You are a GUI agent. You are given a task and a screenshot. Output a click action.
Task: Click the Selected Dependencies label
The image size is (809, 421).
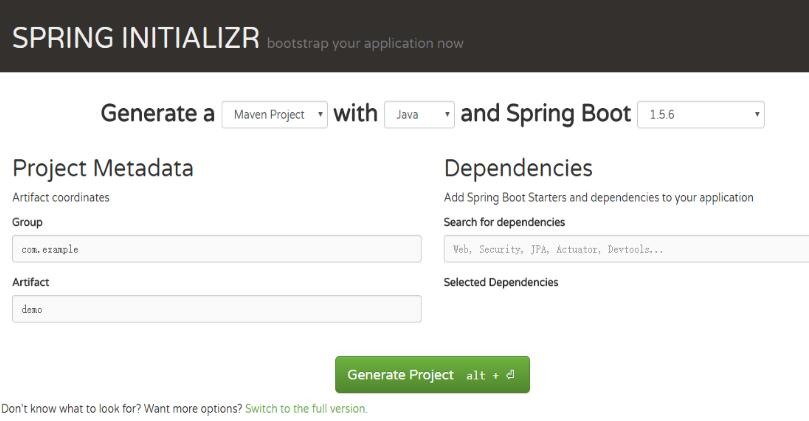(x=501, y=282)
